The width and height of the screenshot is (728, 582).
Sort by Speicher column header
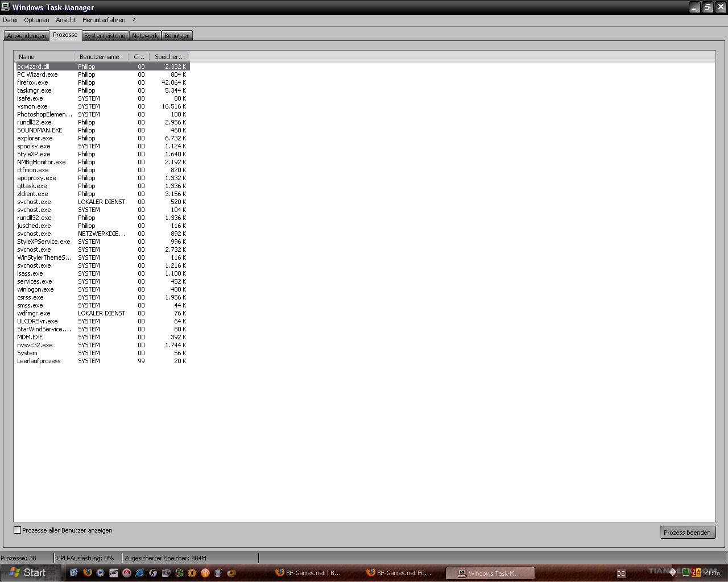[169, 57]
